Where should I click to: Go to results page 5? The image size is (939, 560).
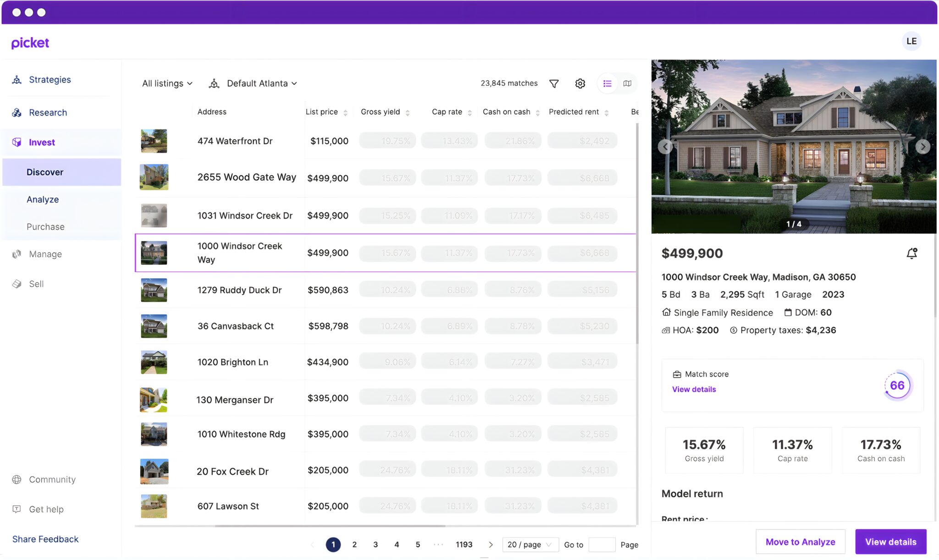418,544
